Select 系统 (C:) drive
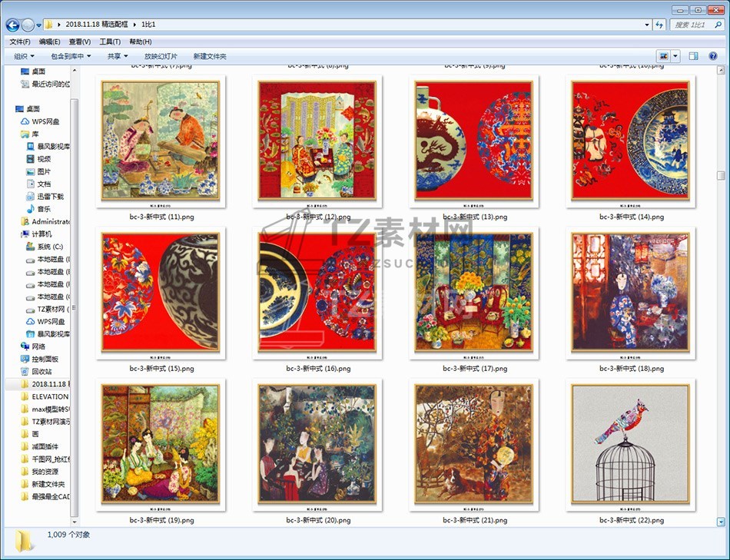730x560 pixels. [45, 247]
